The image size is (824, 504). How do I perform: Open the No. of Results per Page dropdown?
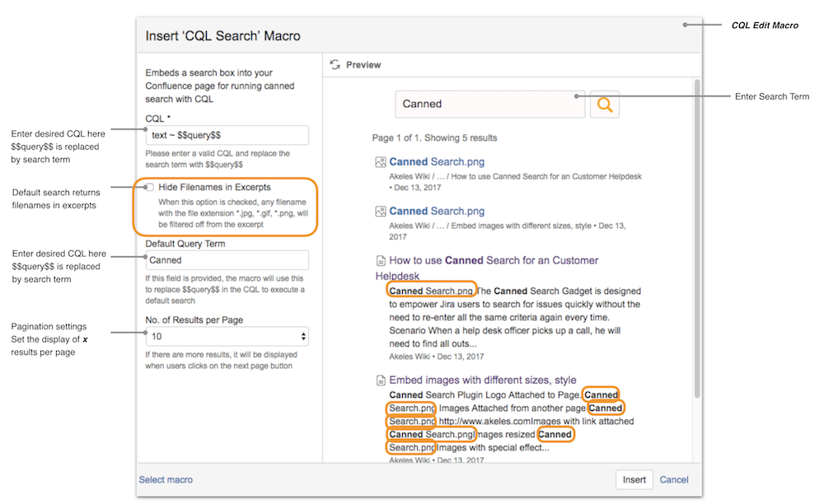click(x=227, y=336)
